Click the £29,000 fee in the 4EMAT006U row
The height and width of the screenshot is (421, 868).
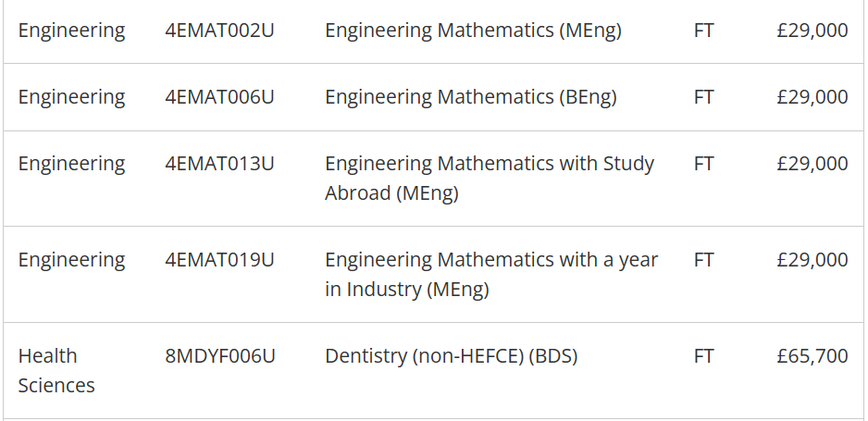click(812, 97)
